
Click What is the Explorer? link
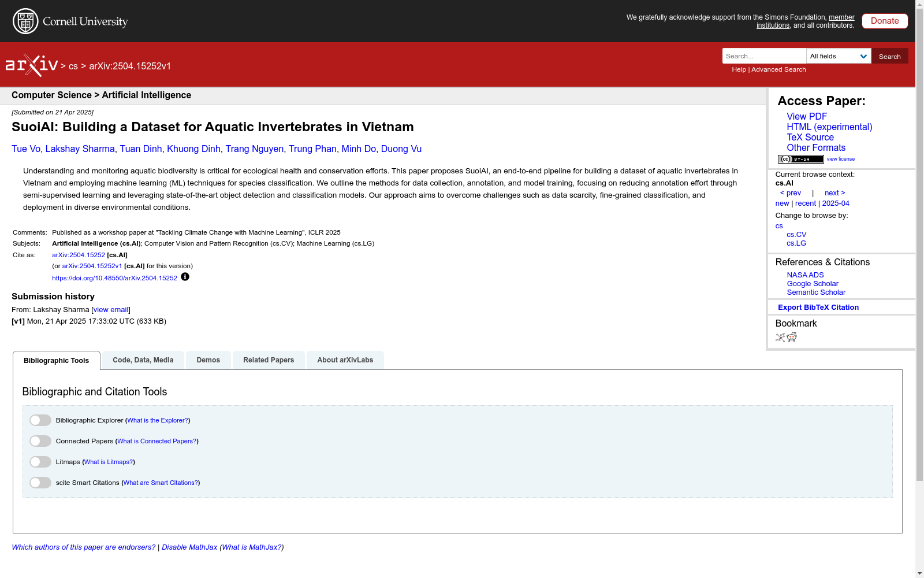point(158,421)
